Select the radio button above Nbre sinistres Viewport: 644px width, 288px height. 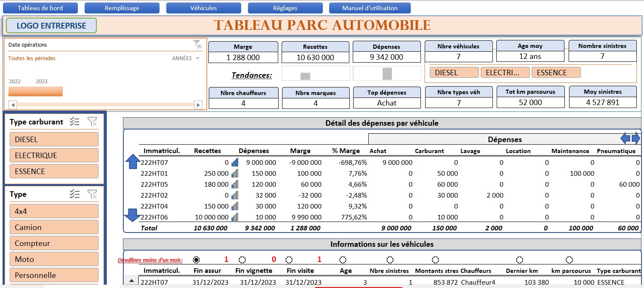pyautogui.click(x=390, y=260)
